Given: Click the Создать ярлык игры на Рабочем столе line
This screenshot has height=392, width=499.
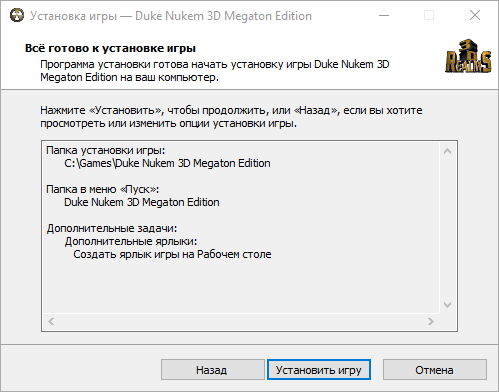Looking at the screenshot, I should (x=172, y=254).
